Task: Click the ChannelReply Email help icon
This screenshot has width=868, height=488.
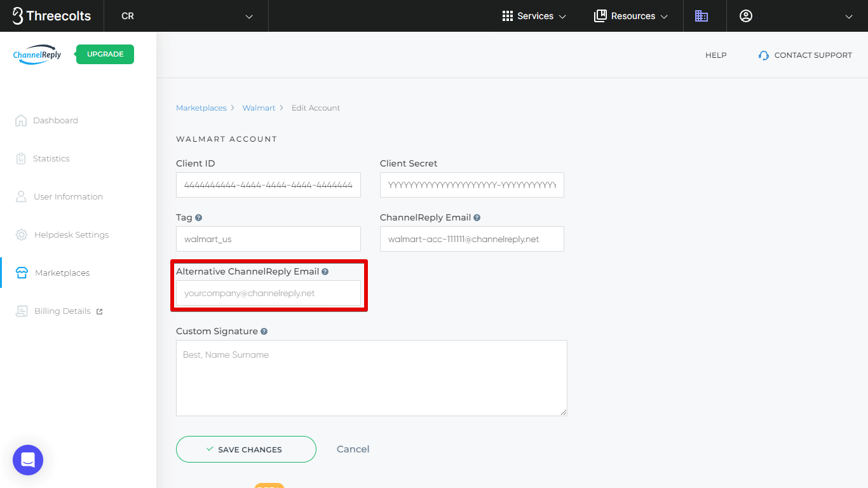Action: [x=477, y=217]
